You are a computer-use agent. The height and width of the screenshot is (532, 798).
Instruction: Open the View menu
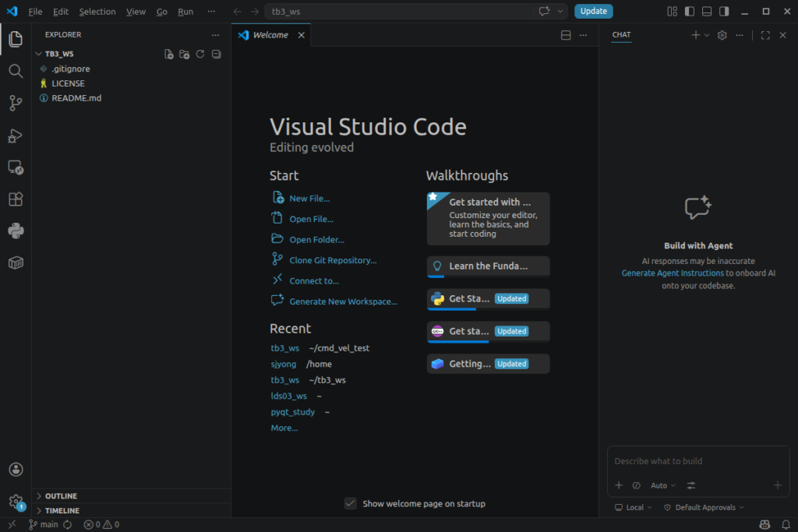point(136,12)
